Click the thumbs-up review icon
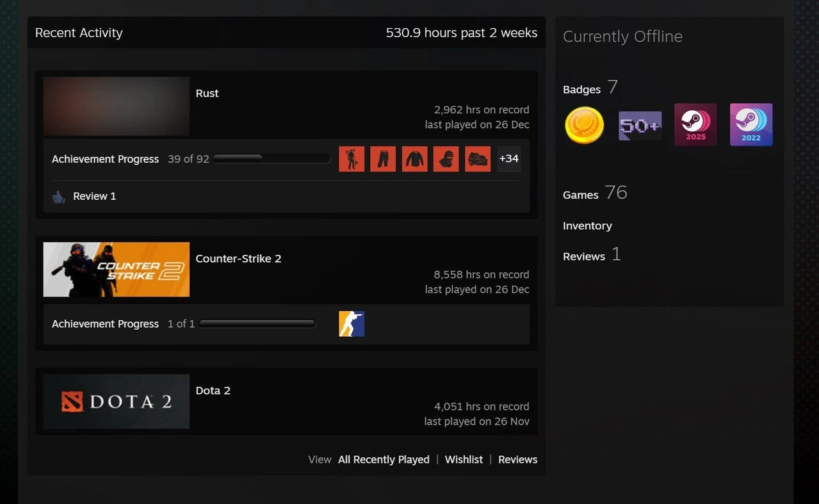The image size is (819, 504). (59, 197)
